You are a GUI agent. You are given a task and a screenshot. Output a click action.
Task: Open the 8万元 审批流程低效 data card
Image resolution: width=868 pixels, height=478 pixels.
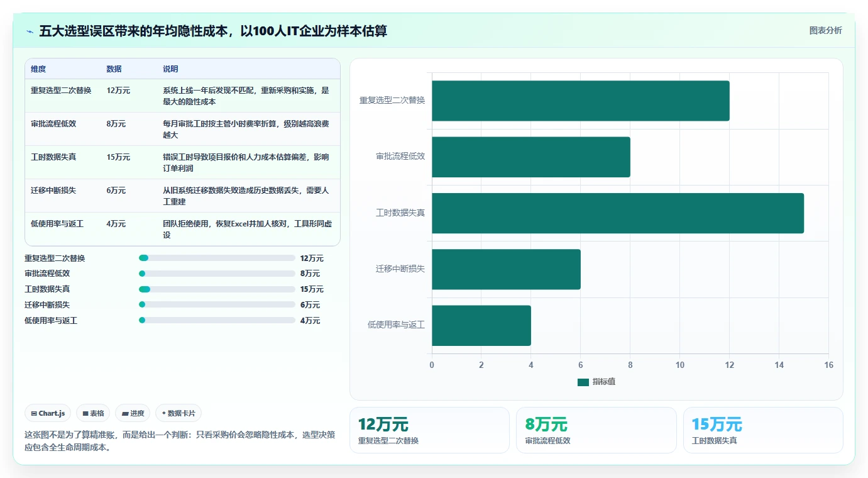pyautogui.click(x=596, y=430)
